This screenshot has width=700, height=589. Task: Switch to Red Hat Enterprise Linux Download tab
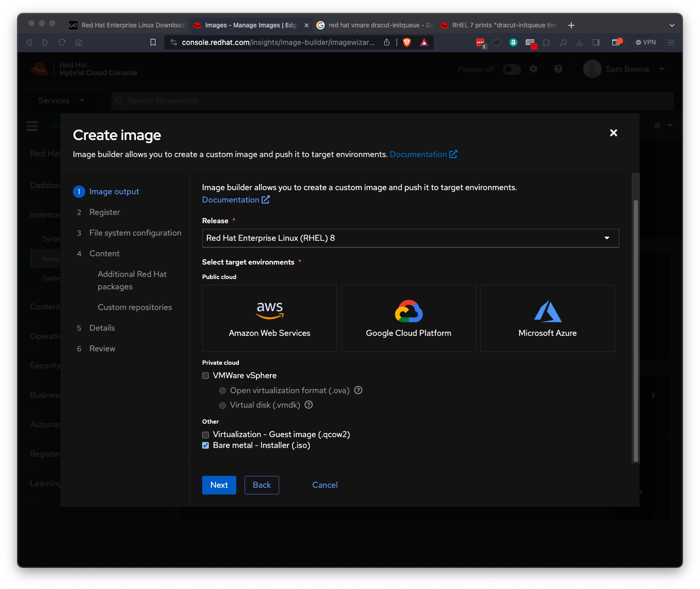coord(127,25)
